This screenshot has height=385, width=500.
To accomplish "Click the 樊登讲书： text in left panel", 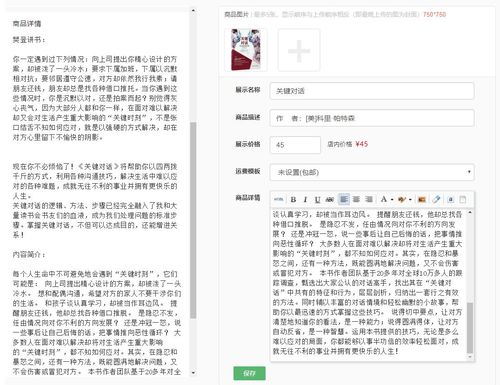I will tap(29, 40).
